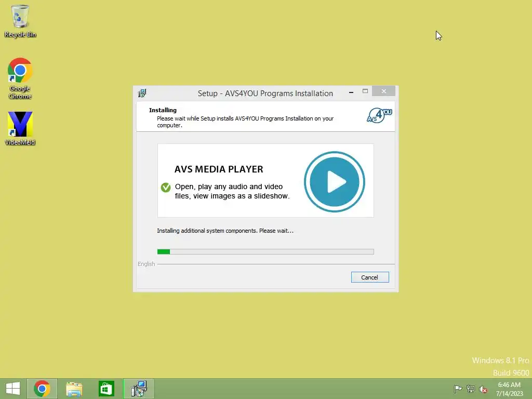The height and width of the screenshot is (399, 532).
Task: Select the setup installer taskbar icon
Action: (x=139, y=389)
